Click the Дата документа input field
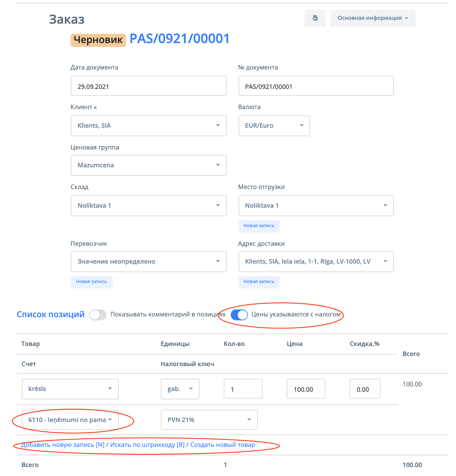Image resolution: width=456 pixels, height=476 pixels. pos(148,86)
